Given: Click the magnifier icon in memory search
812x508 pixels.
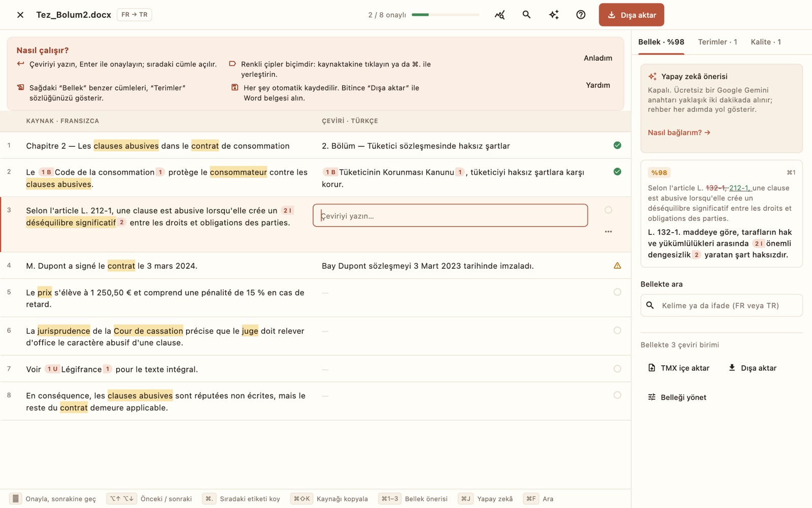Looking at the screenshot, I should click(650, 305).
